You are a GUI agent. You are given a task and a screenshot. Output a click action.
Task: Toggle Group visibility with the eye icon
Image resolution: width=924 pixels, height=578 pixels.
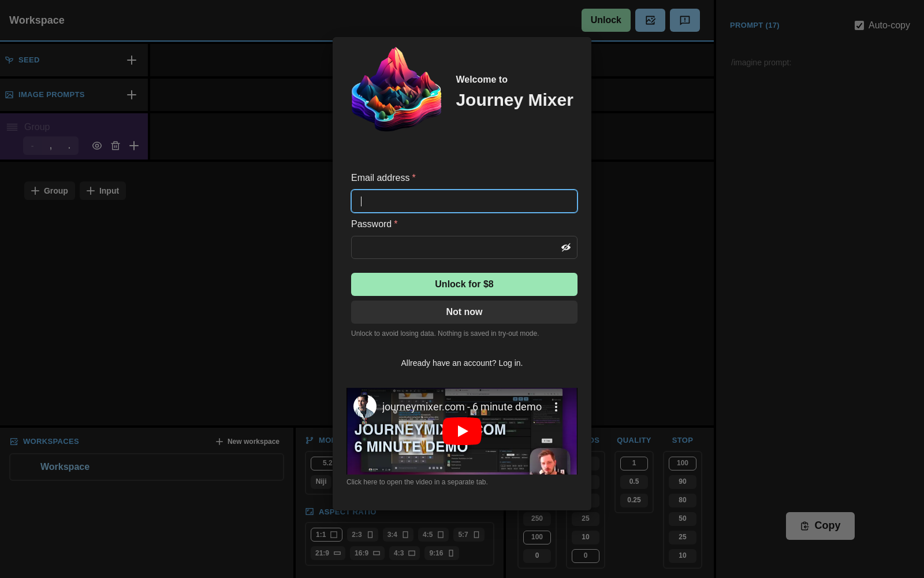click(97, 146)
